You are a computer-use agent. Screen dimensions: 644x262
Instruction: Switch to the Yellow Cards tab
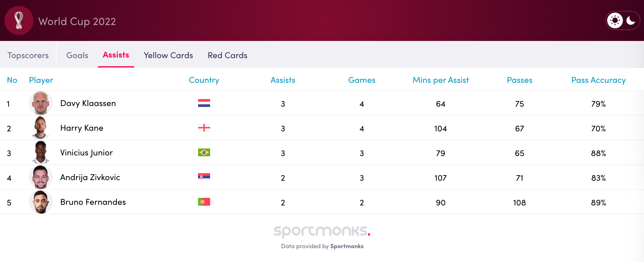coord(168,55)
